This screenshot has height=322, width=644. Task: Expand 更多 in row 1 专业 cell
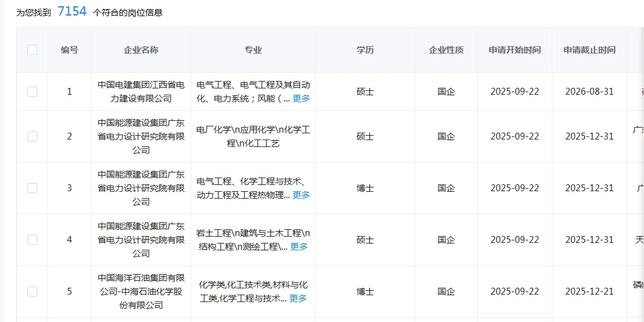point(301,98)
